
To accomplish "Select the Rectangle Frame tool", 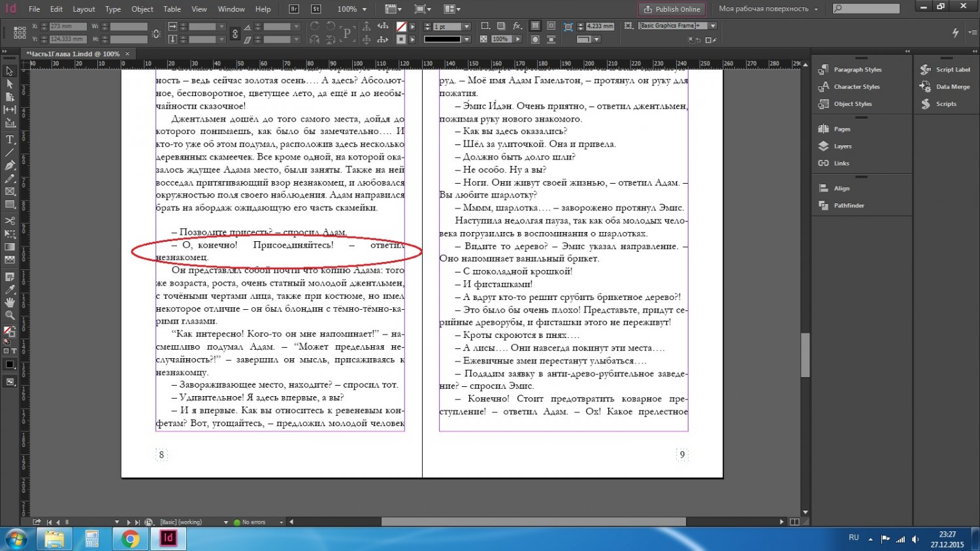I will (x=10, y=192).
